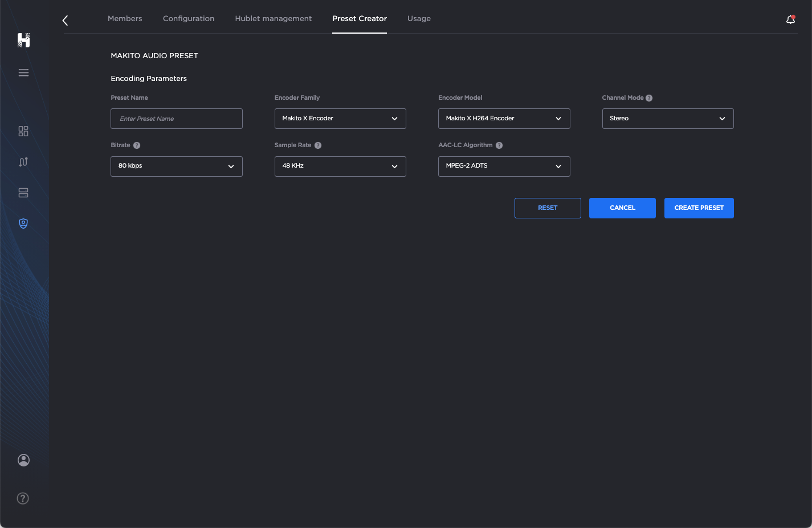Click the shield admin icon

click(x=23, y=224)
